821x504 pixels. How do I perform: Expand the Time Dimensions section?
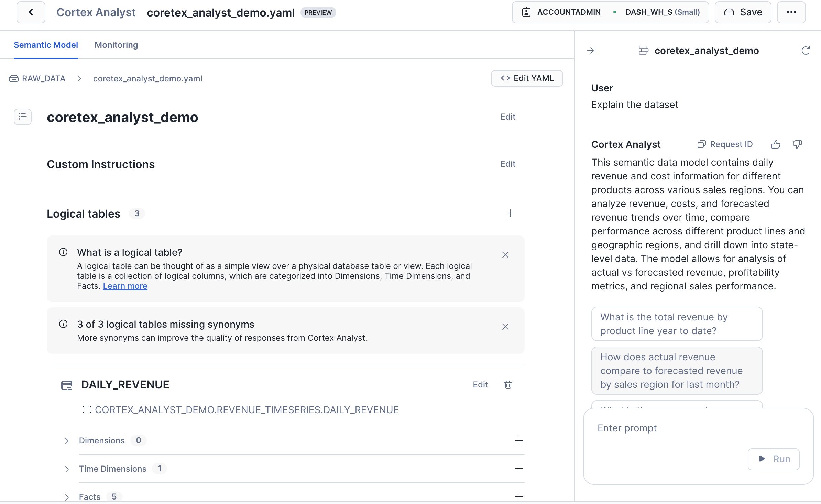click(x=67, y=469)
